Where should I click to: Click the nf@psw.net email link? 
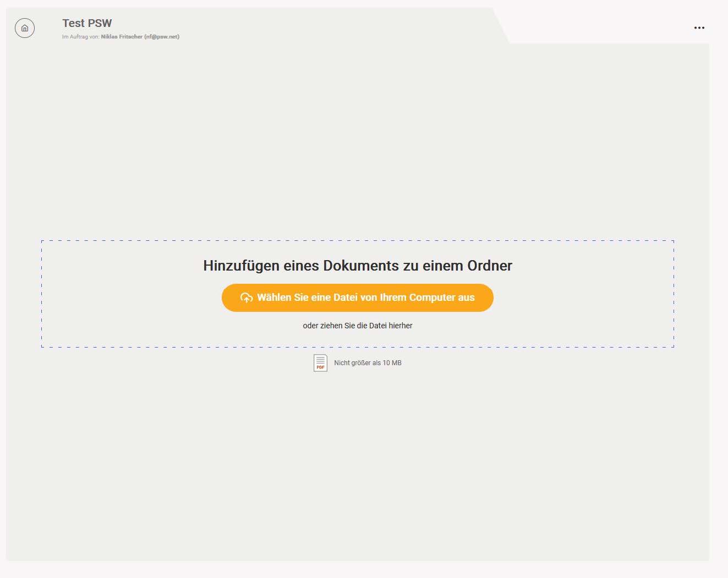click(162, 37)
